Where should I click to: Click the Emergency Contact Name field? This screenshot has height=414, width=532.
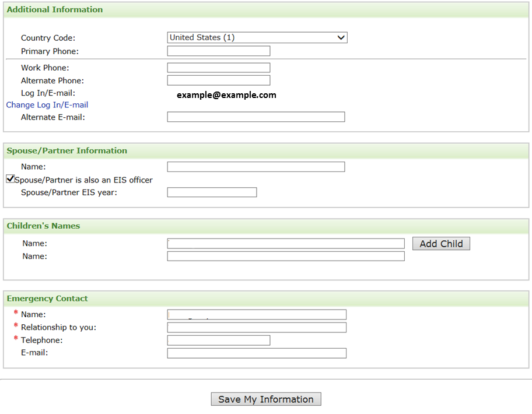(x=257, y=314)
